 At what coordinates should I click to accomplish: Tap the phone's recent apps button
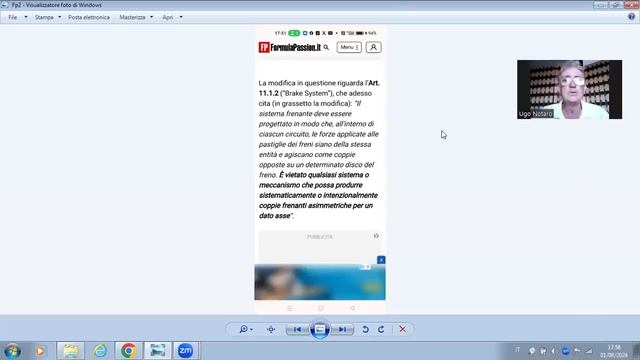click(289, 308)
